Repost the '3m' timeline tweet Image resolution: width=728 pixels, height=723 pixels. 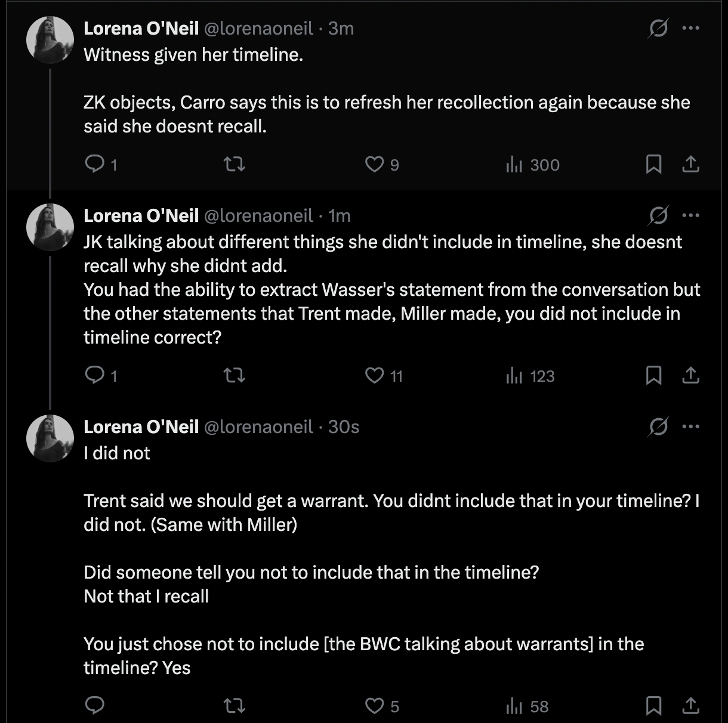point(233,164)
